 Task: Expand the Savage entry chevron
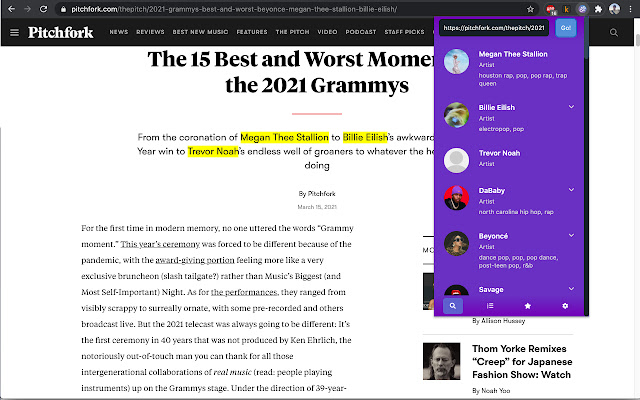click(x=571, y=287)
